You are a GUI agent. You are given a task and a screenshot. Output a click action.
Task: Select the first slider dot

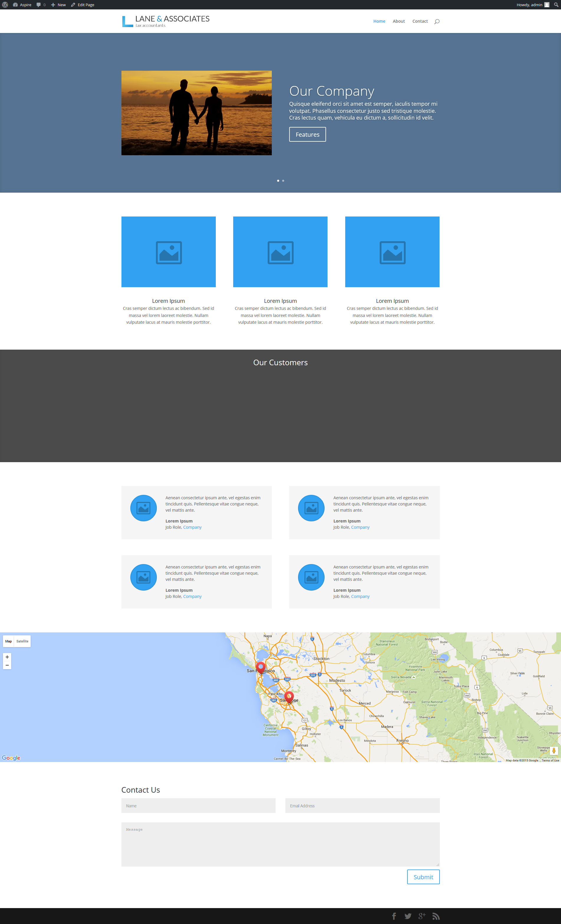[278, 181]
